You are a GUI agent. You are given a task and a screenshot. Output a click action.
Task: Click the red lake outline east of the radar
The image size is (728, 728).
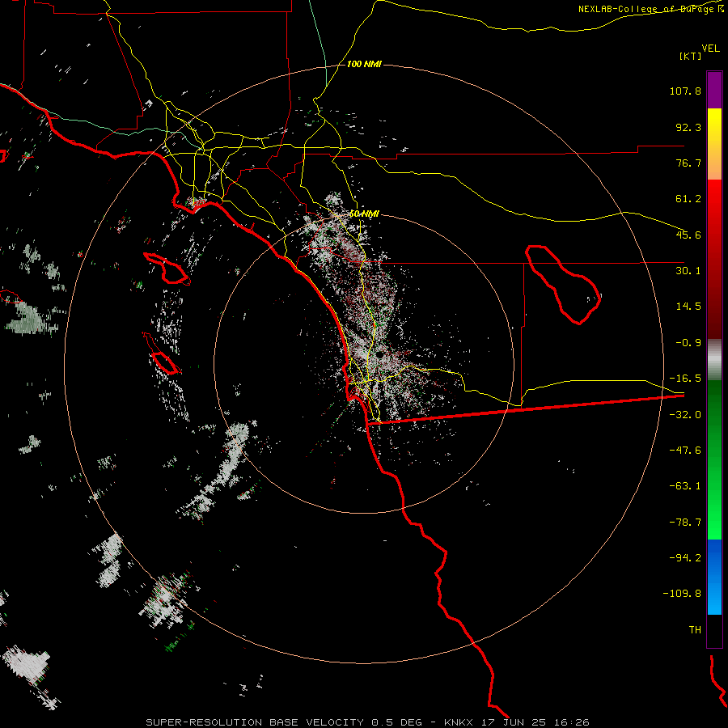coord(563,284)
